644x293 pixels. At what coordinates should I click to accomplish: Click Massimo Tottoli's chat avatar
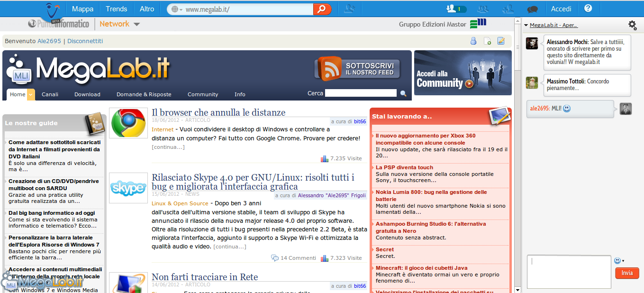pos(532,82)
